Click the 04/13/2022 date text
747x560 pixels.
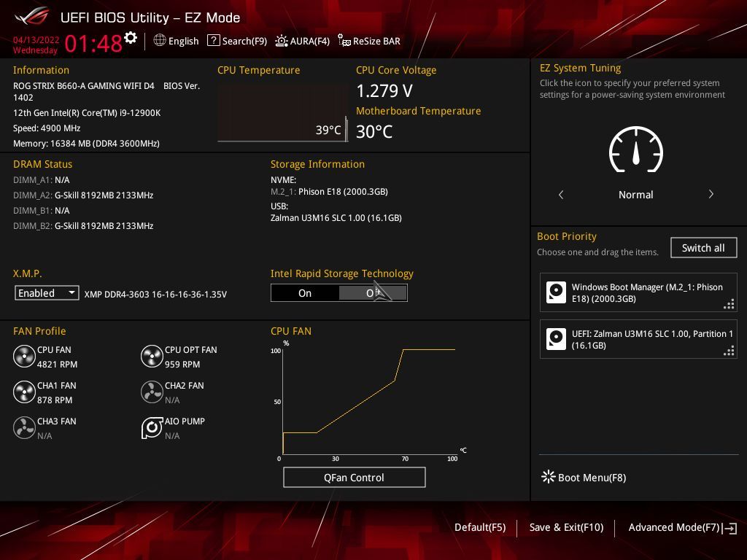(x=36, y=40)
